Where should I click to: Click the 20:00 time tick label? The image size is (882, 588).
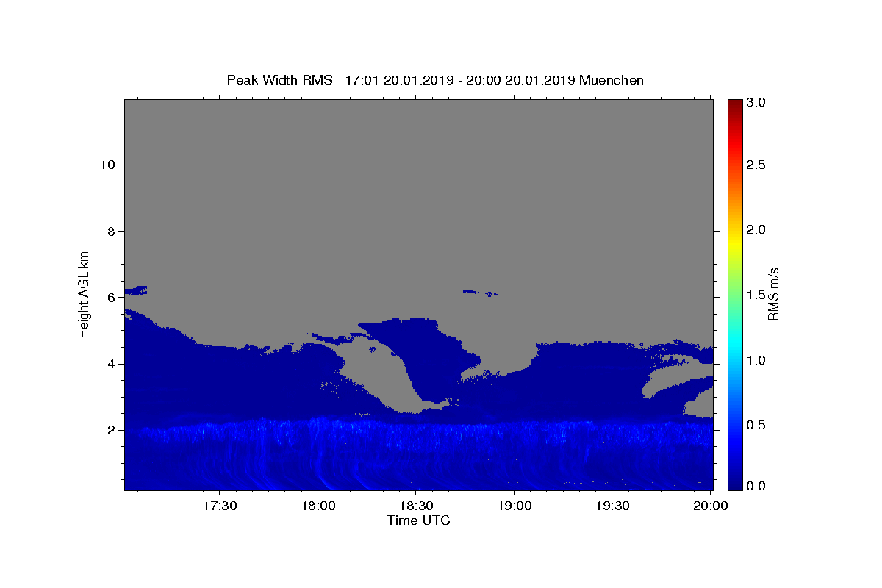(x=711, y=506)
